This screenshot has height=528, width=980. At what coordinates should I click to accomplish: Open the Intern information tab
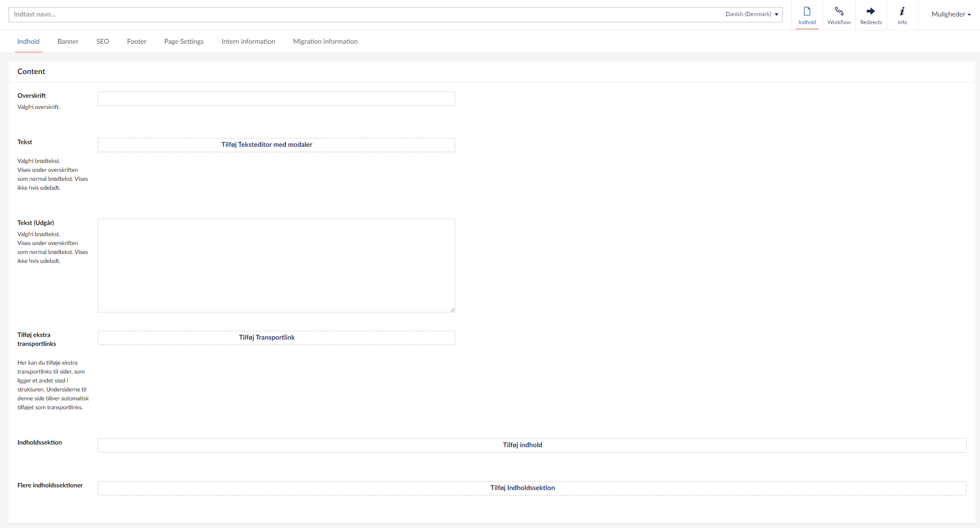248,42
